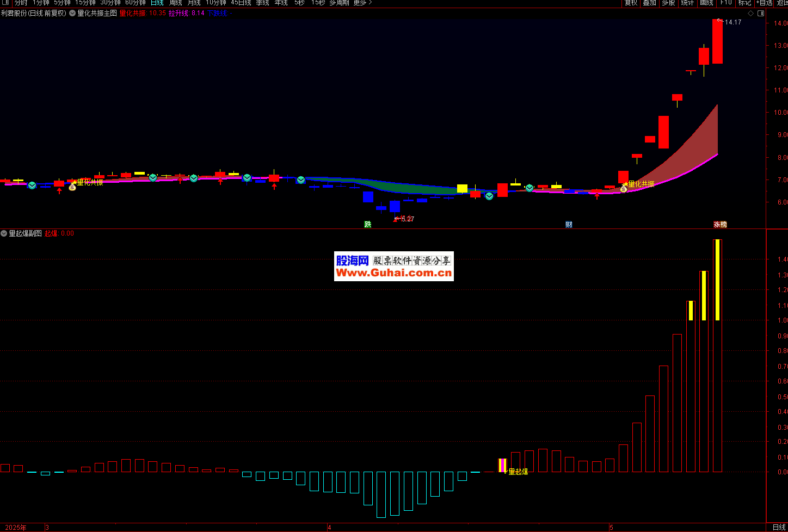Switch to 10分钟 period tab

point(216,3)
